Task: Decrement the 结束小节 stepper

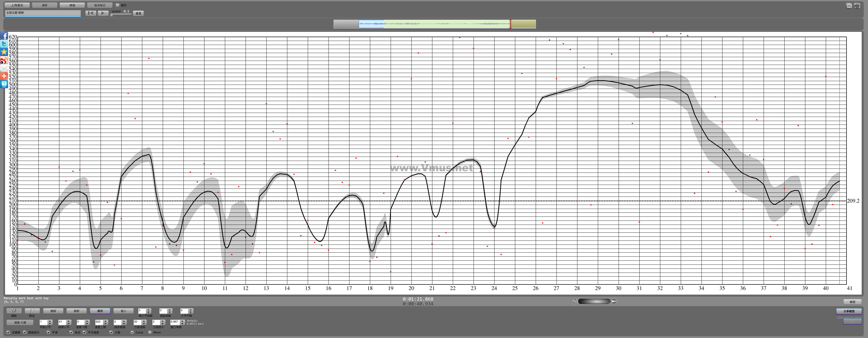Action: click(68, 324)
